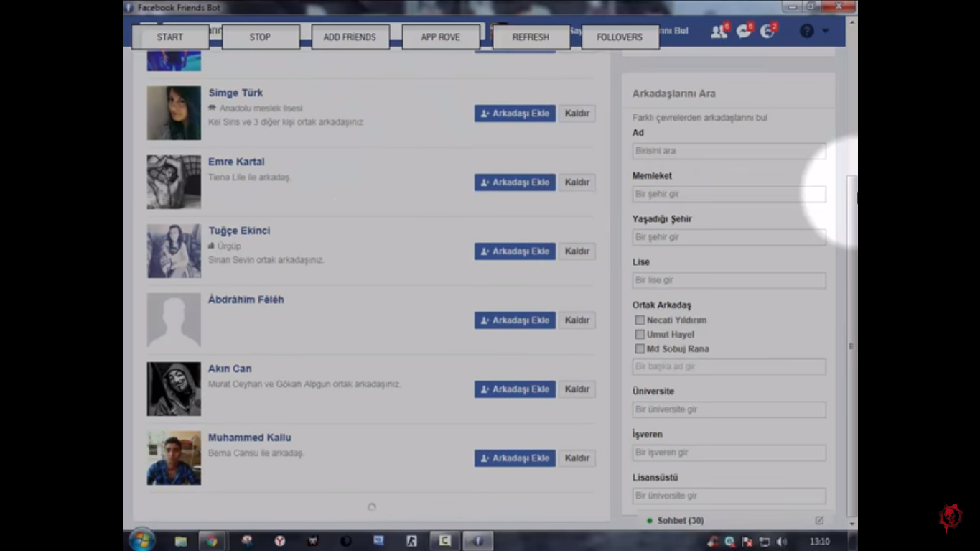Add Muhammed Kallu with Arkadaşı Ekle
The height and width of the screenshot is (551, 980).
[515, 458]
